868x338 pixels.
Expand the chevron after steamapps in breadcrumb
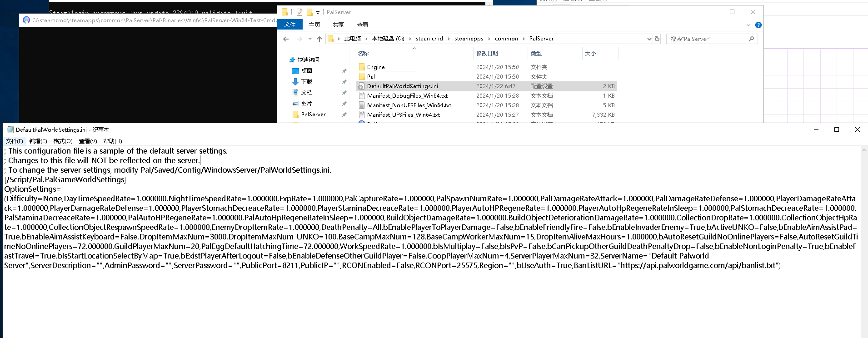click(489, 39)
